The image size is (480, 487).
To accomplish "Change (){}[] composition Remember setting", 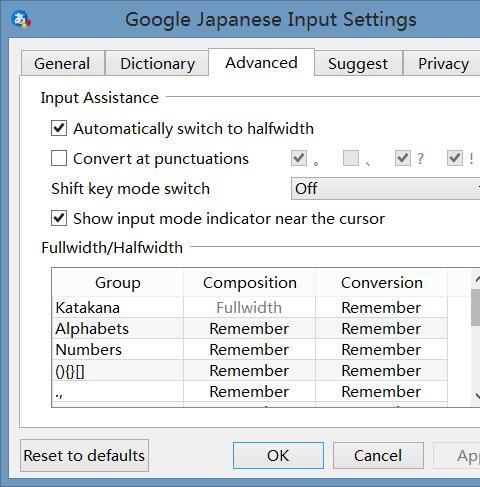I will (x=249, y=371).
